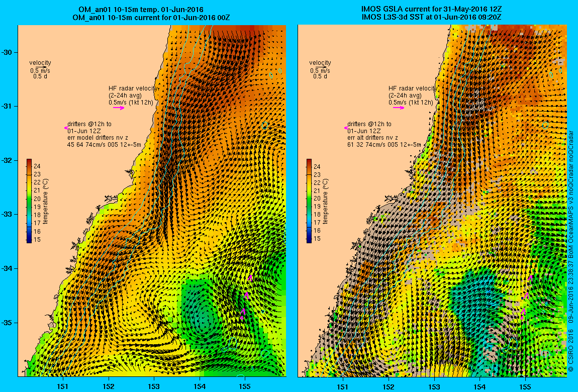Click latitude label '-34'
This screenshot has height=392, width=578.
click(x=7, y=268)
